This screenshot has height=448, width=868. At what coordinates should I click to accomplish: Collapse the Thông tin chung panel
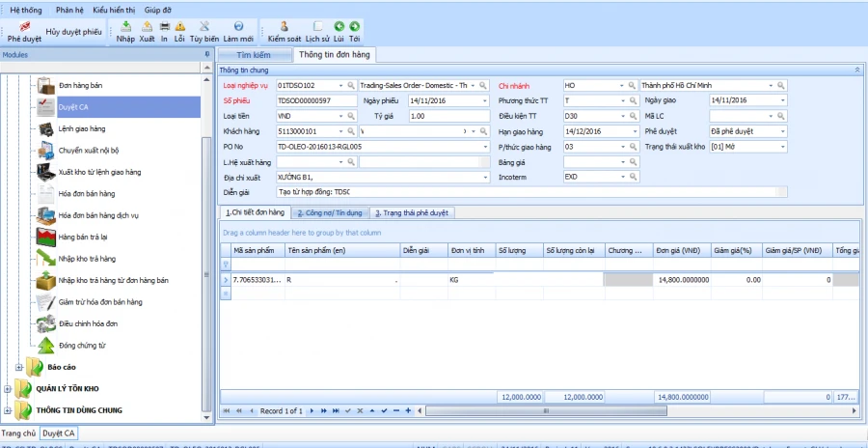pyautogui.click(x=857, y=70)
